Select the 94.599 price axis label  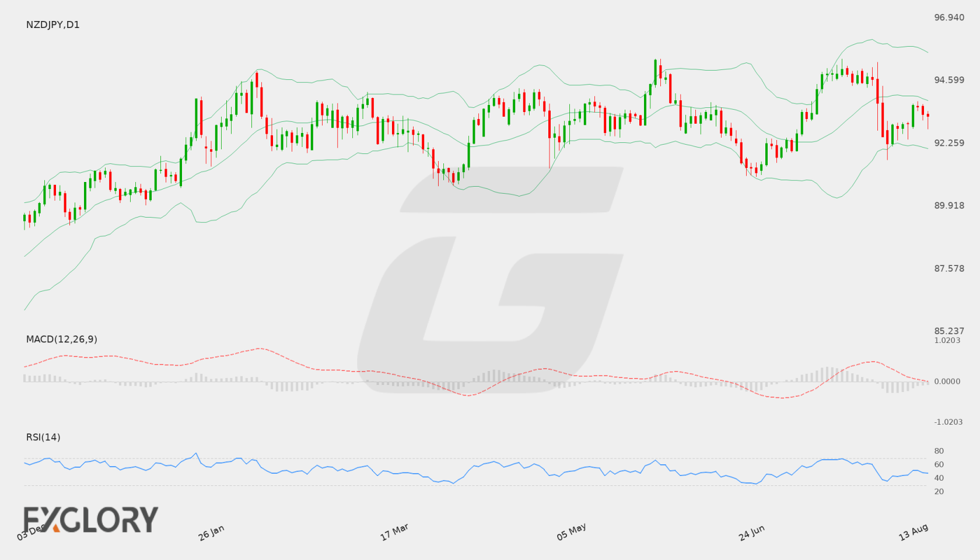pos(949,80)
